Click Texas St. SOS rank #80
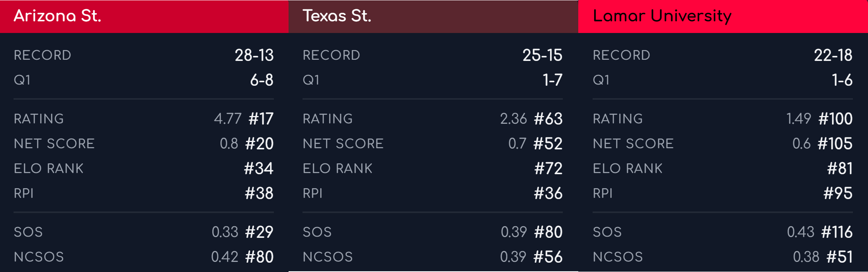The image size is (868, 272). [548, 232]
